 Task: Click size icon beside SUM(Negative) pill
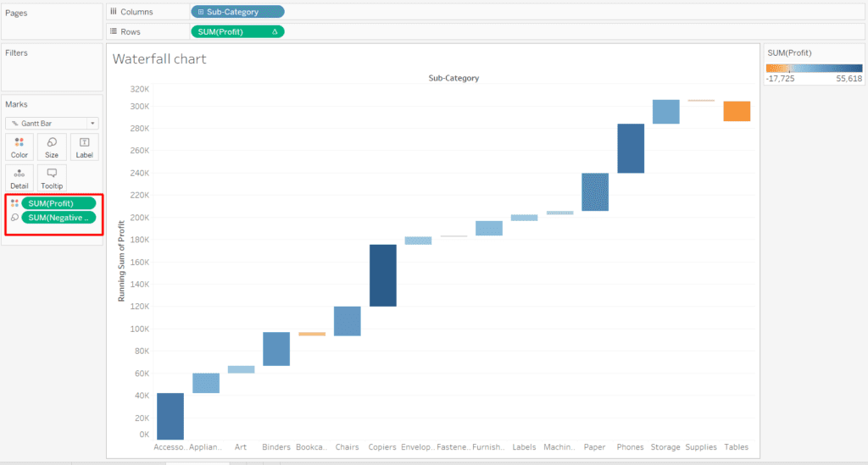(15, 218)
